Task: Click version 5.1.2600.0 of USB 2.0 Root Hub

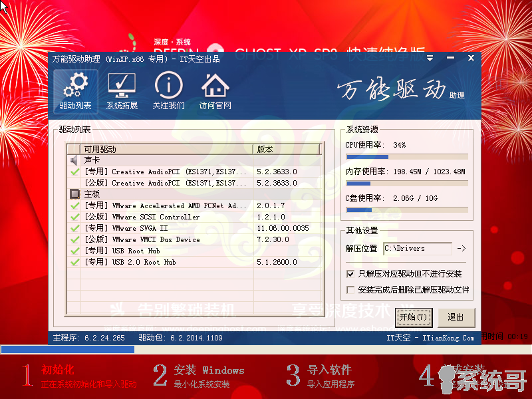Action: 277,262
